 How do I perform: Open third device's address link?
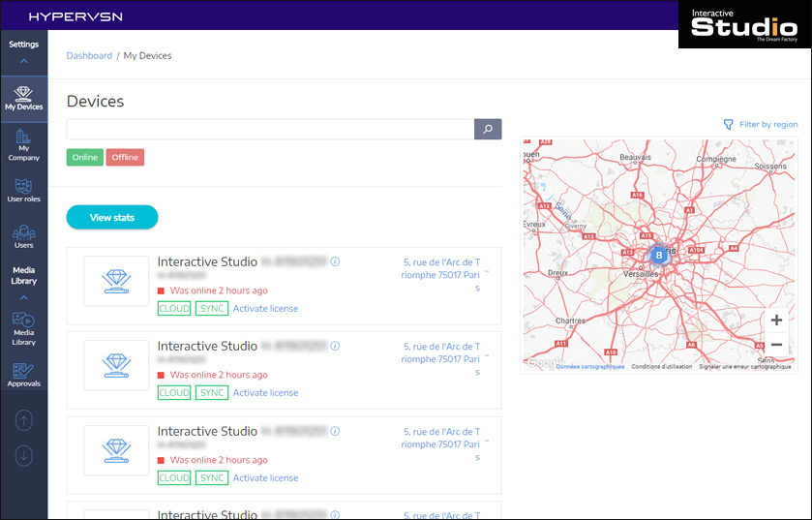[440, 444]
